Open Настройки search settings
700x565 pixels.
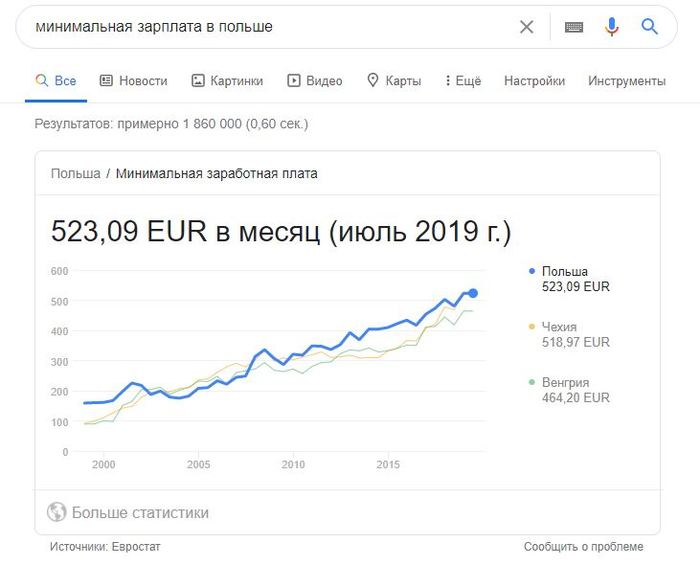[x=534, y=81]
